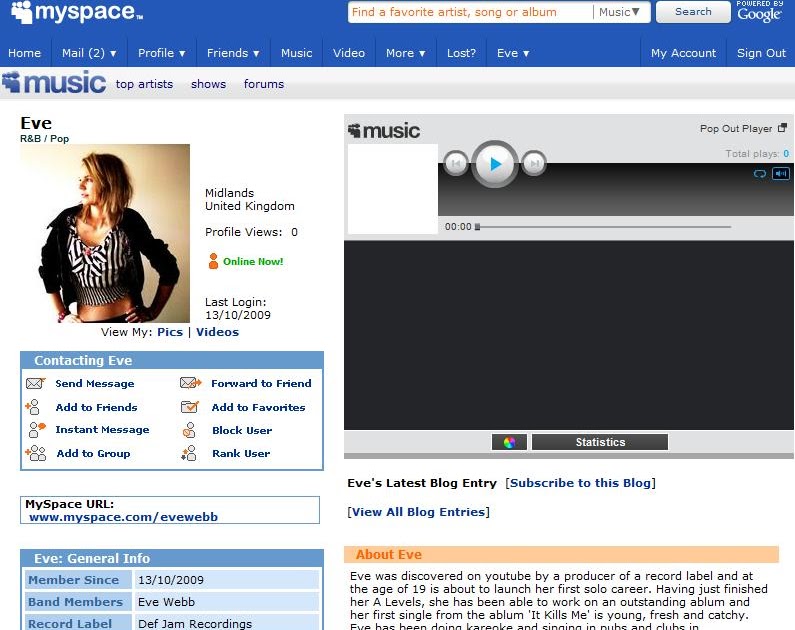Open the Music navigation item

point(297,53)
